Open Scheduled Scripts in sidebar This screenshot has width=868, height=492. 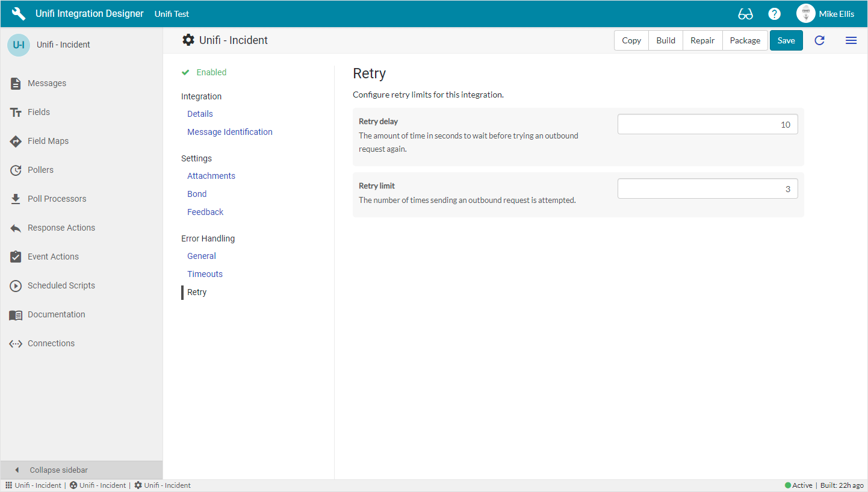(x=61, y=285)
